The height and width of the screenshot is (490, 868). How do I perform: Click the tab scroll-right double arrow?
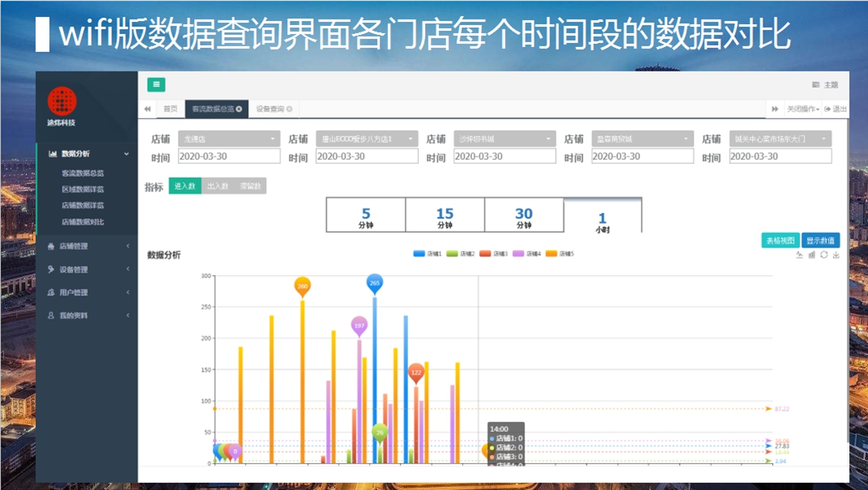775,109
